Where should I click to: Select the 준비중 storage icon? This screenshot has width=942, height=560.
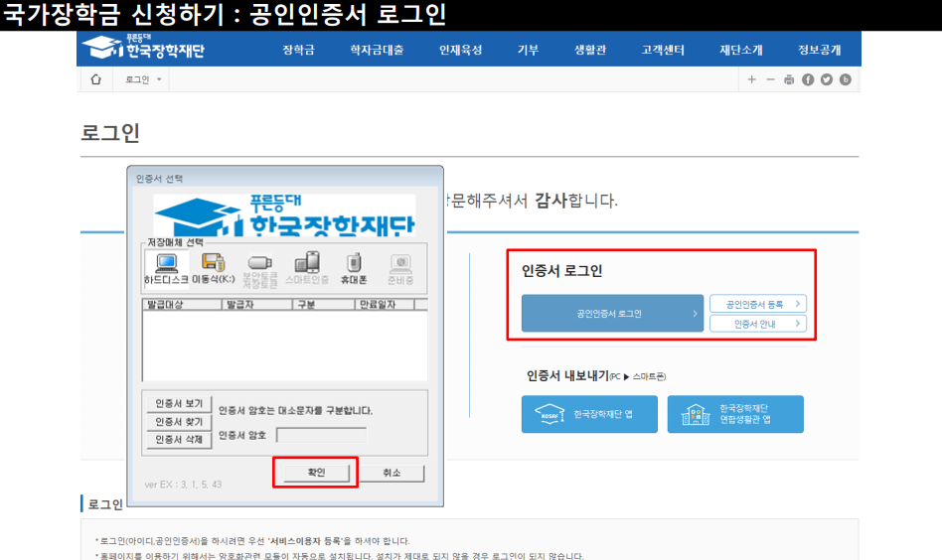400,269
